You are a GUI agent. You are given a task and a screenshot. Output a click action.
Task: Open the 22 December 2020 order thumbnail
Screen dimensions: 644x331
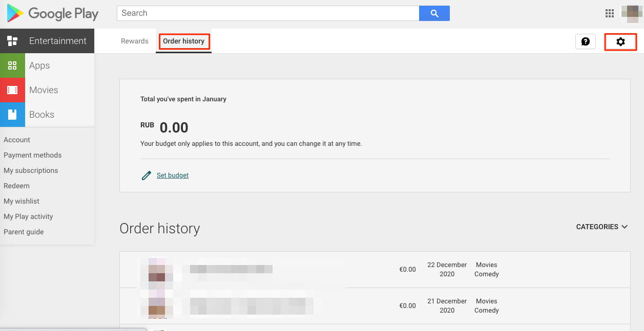point(156,270)
